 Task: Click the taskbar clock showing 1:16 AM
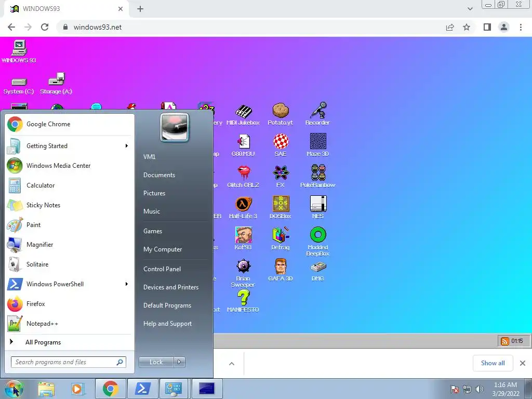(x=506, y=389)
